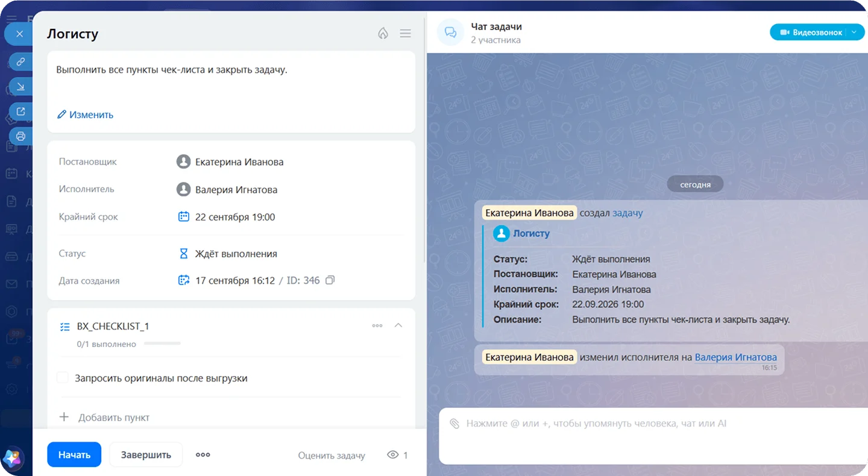Screen dimensions: 868x476
Task: Click the chat message input field
Action: coord(653,436)
